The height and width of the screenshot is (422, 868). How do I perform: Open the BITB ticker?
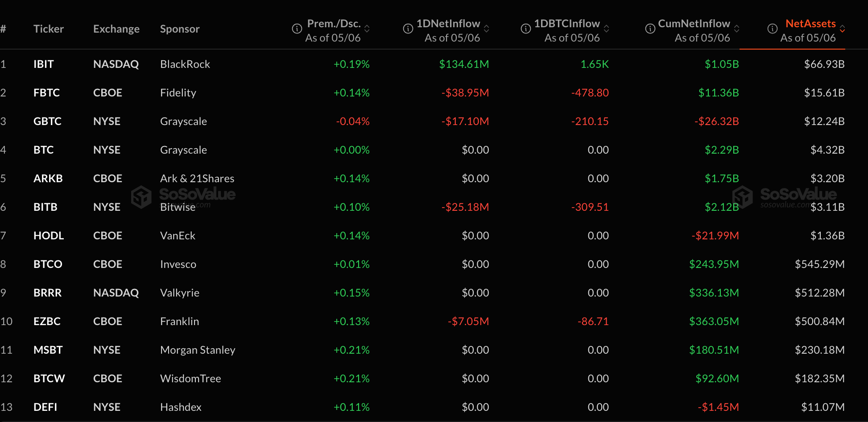coord(45,207)
